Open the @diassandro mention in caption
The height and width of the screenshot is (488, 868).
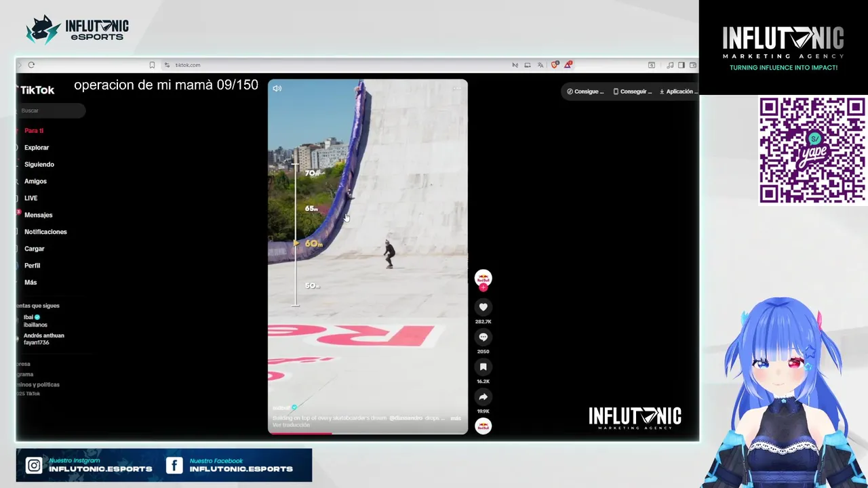(406, 418)
